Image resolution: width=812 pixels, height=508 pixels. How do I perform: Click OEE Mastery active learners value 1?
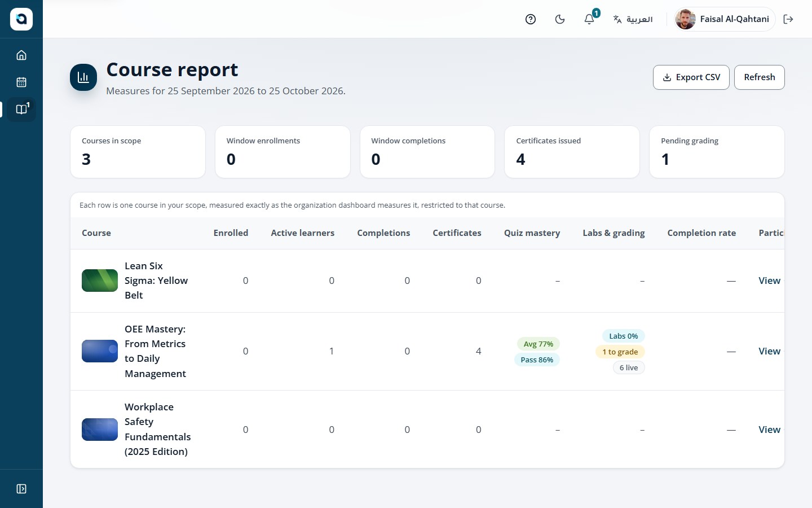(332, 351)
